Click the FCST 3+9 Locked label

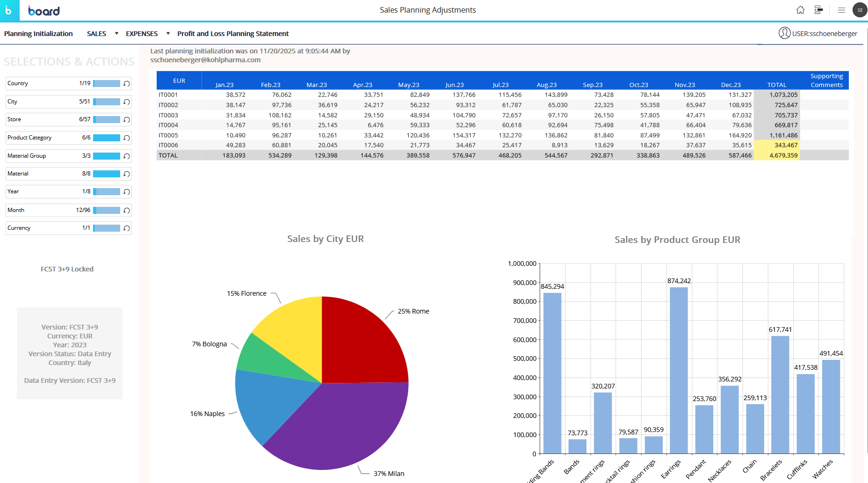point(67,269)
